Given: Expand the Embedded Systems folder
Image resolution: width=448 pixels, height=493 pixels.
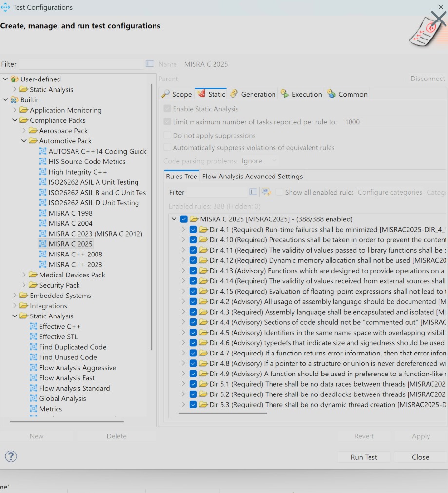Looking at the screenshot, I should (x=15, y=295).
